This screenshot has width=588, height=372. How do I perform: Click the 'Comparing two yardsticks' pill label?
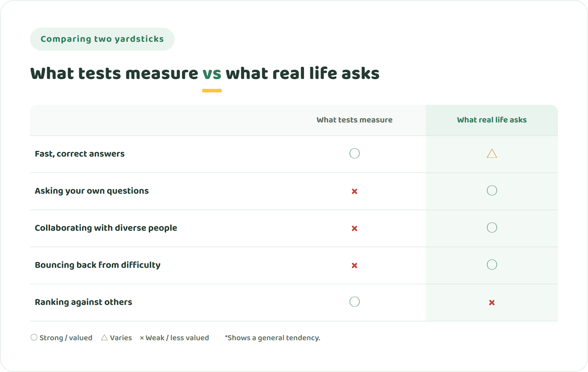click(x=102, y=39)
